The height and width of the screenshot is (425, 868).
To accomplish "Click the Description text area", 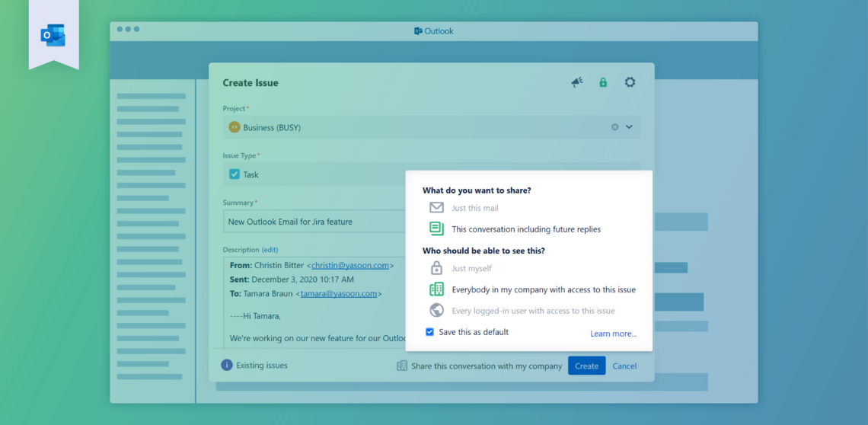I will click(x=314, y=302).
